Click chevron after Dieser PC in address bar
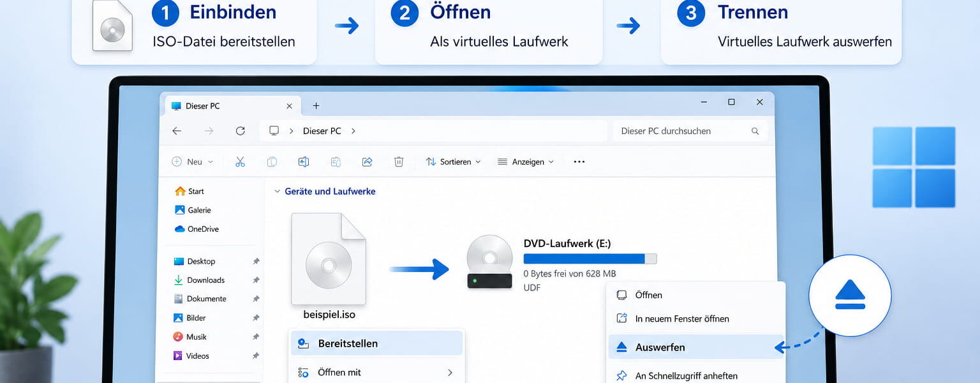This screenshot has width=980, height=383. coord(353,131)
